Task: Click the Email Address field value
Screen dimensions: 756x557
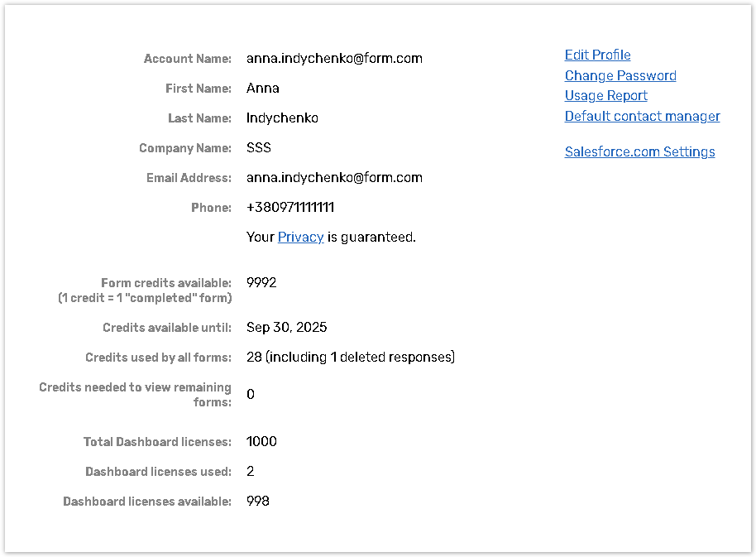Action: (334, 178)
